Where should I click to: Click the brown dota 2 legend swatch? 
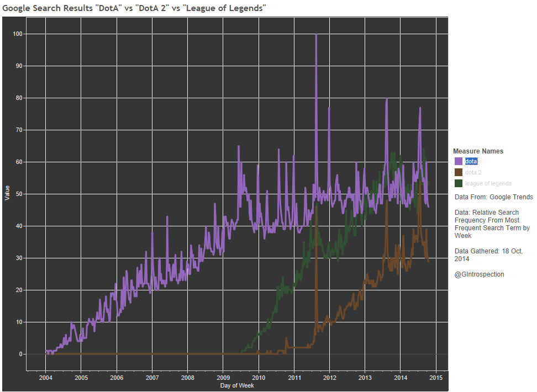pyautogui.click(x=458, y=172)
